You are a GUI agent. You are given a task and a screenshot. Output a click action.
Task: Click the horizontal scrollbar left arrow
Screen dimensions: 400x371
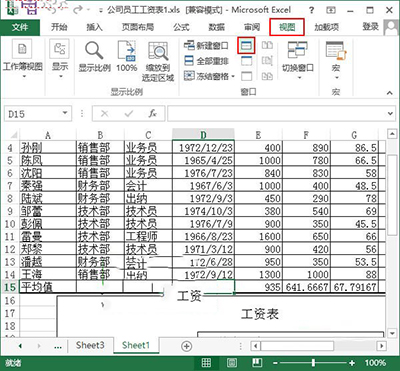tap(256, 346)
